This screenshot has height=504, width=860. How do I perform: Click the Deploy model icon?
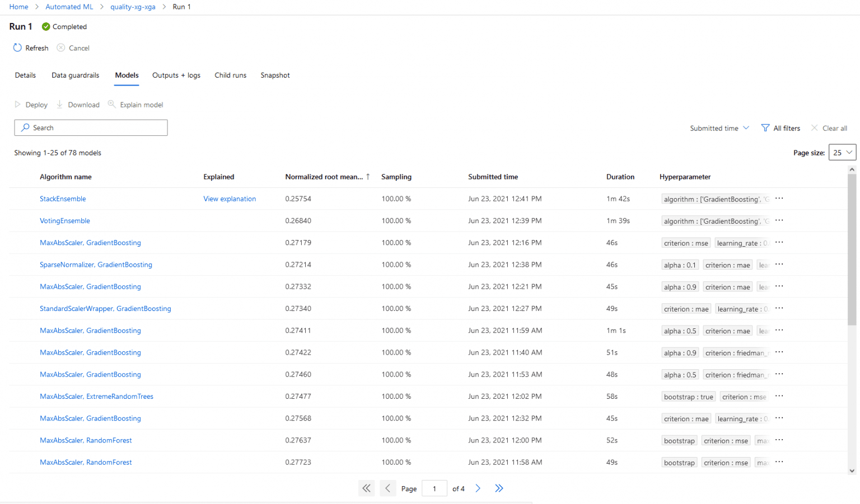pyautogui.click(x=18, y=105)
